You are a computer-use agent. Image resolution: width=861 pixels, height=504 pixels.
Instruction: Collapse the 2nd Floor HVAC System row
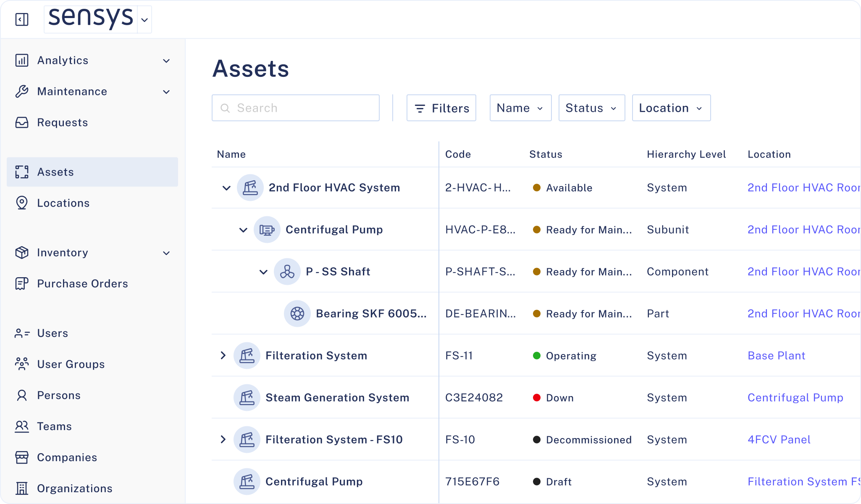(226, 188)
